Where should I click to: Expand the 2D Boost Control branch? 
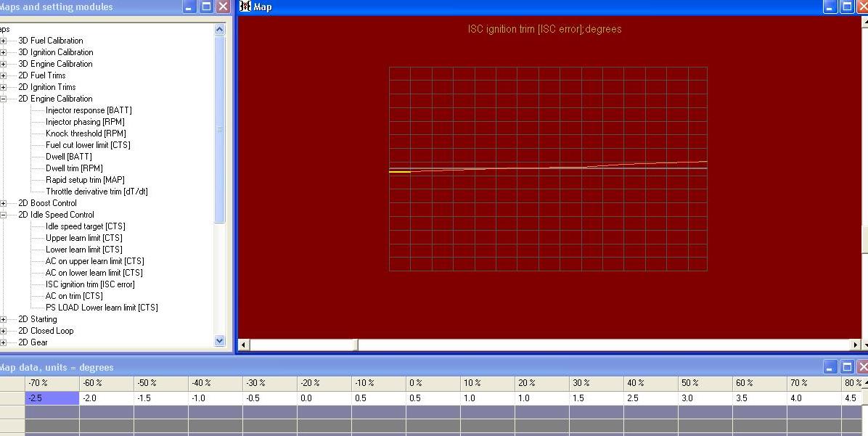click(x=3, y=203)
